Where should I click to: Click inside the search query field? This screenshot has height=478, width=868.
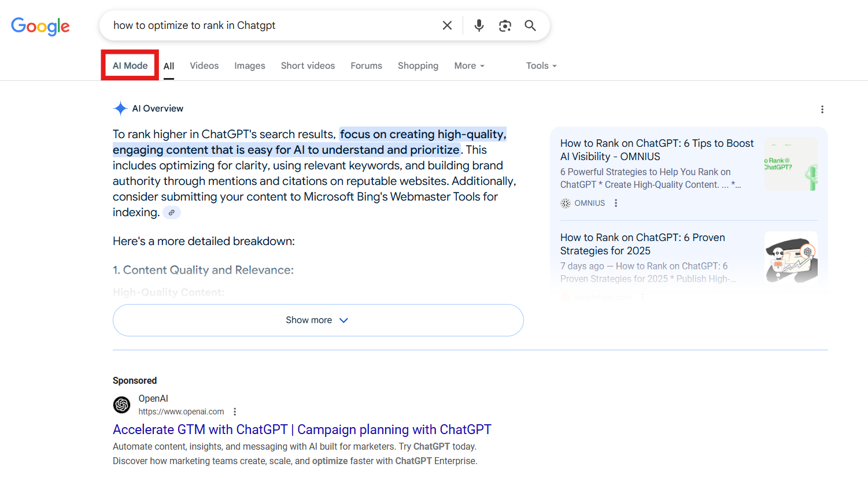(x=272, y=25)
